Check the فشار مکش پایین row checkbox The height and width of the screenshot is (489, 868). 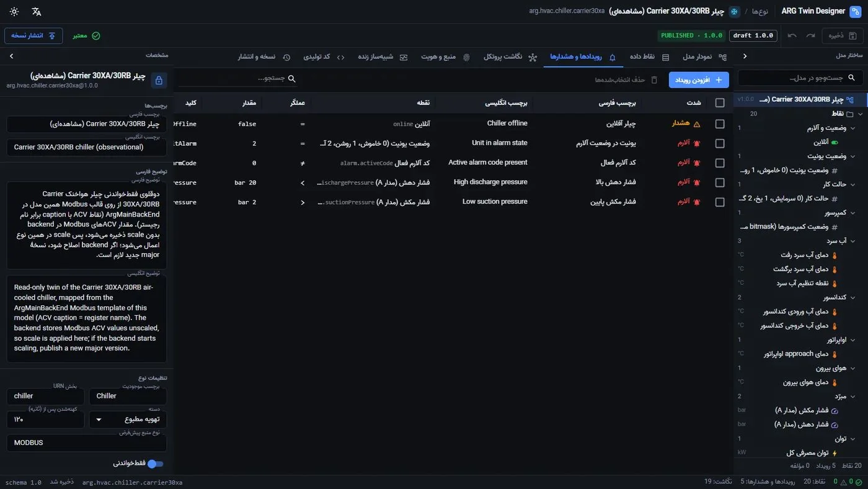point(720,202)
